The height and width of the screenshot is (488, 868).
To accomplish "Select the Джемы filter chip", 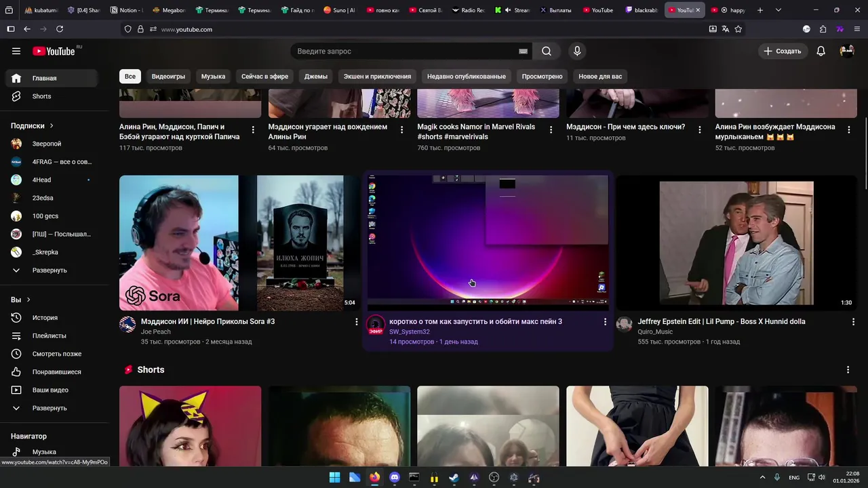I will [316, 77].
